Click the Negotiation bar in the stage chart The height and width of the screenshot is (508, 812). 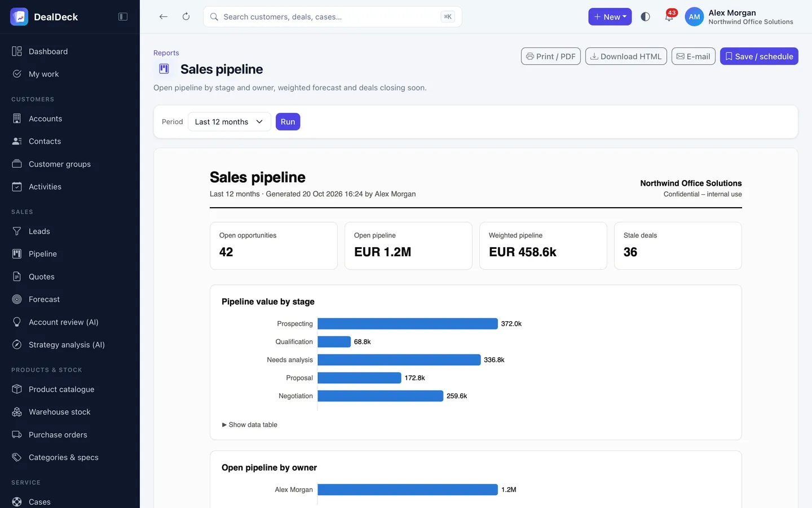pyautogui.click(x=381, y=396)
